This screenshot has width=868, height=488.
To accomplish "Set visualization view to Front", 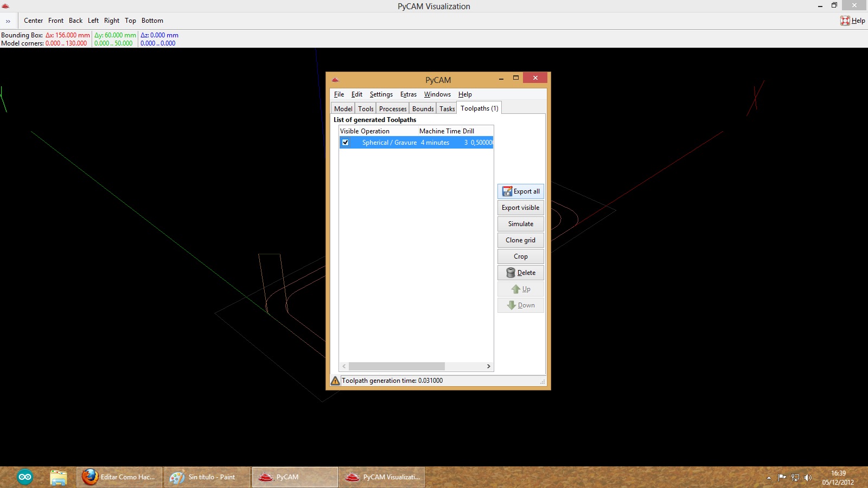I will coord(56,21).
